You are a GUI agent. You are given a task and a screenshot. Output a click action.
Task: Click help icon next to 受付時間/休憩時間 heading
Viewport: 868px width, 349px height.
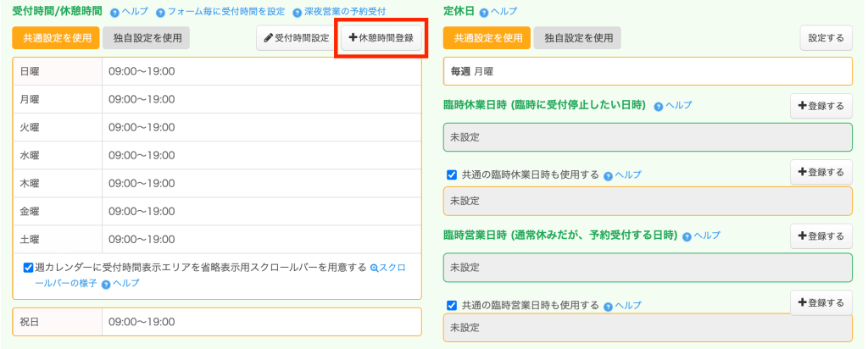pos(114,13)
